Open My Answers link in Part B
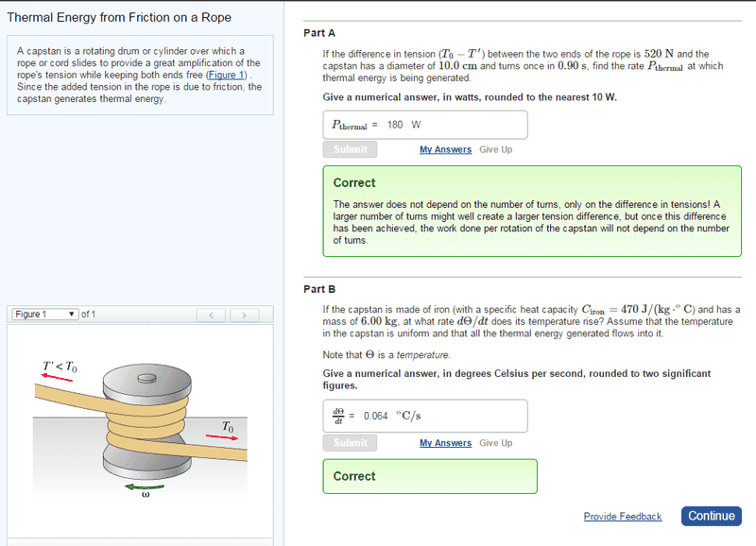Viewport: 756px width, 546px height. (x=445, y=443)
